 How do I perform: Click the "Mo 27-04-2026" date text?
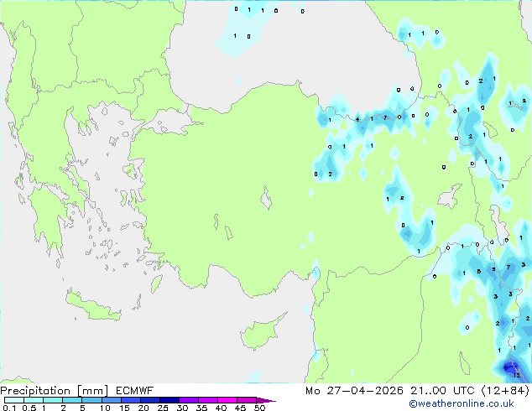click(355, 391)
